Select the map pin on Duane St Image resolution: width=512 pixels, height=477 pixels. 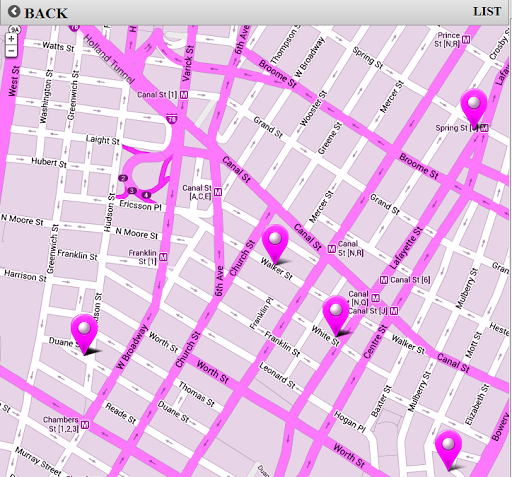point(84,334)
